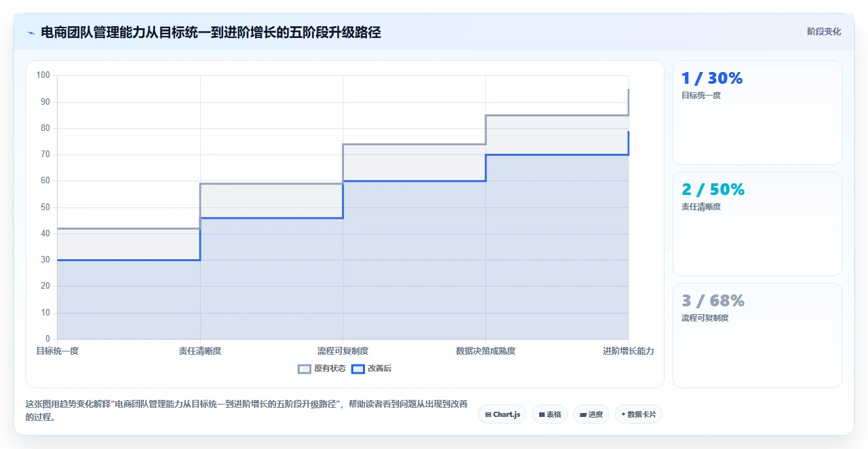
Task: Click the Chart.js tag
Action: pos(502,414)
